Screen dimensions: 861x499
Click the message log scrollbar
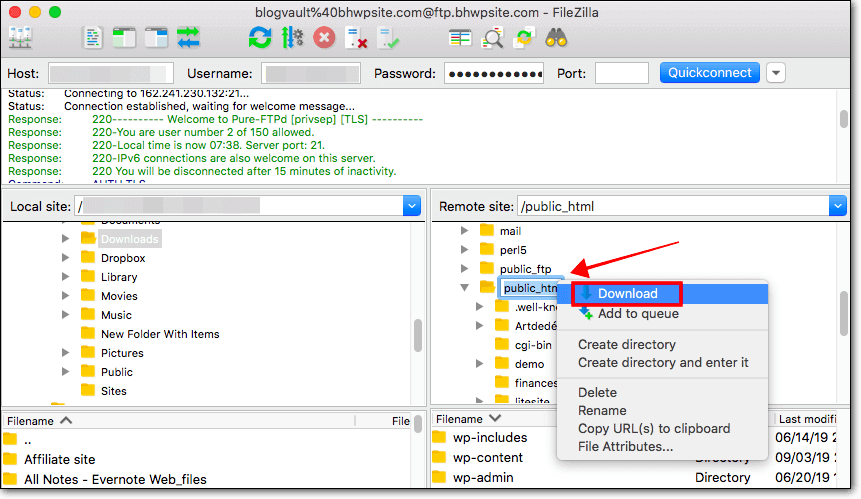pyautogui.click(x=843, y=119)
